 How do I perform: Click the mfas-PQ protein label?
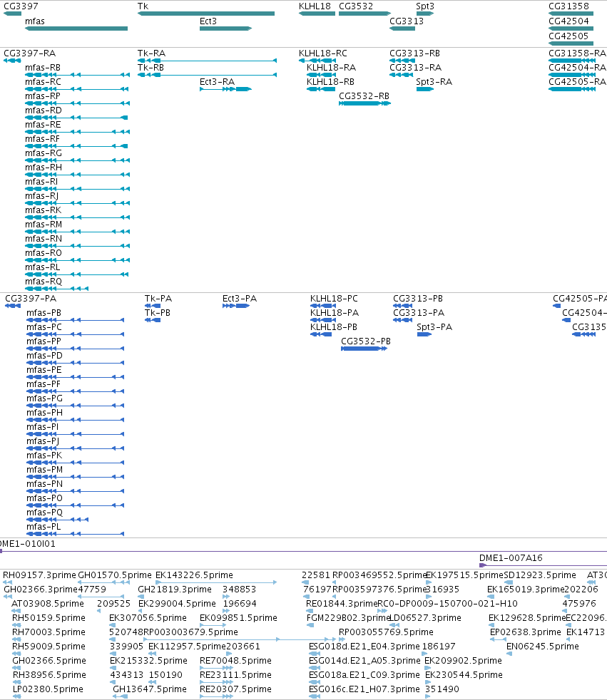tap(44, 512)
